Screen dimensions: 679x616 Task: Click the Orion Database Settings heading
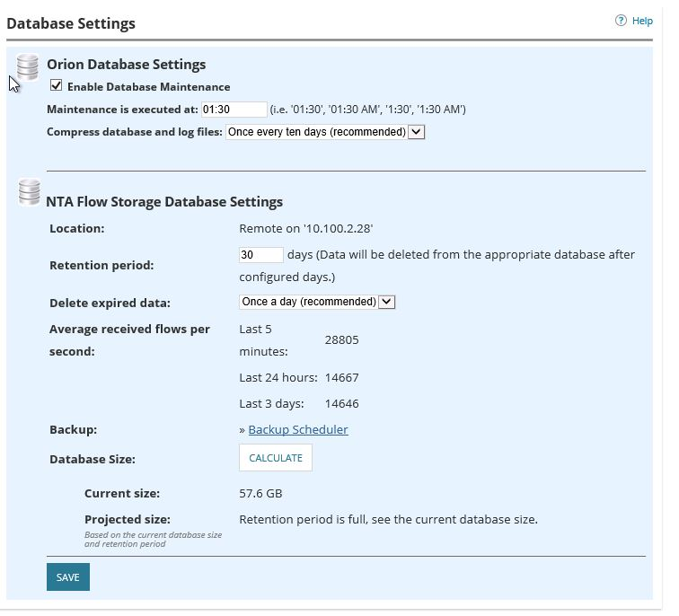[x=126, y=65]
